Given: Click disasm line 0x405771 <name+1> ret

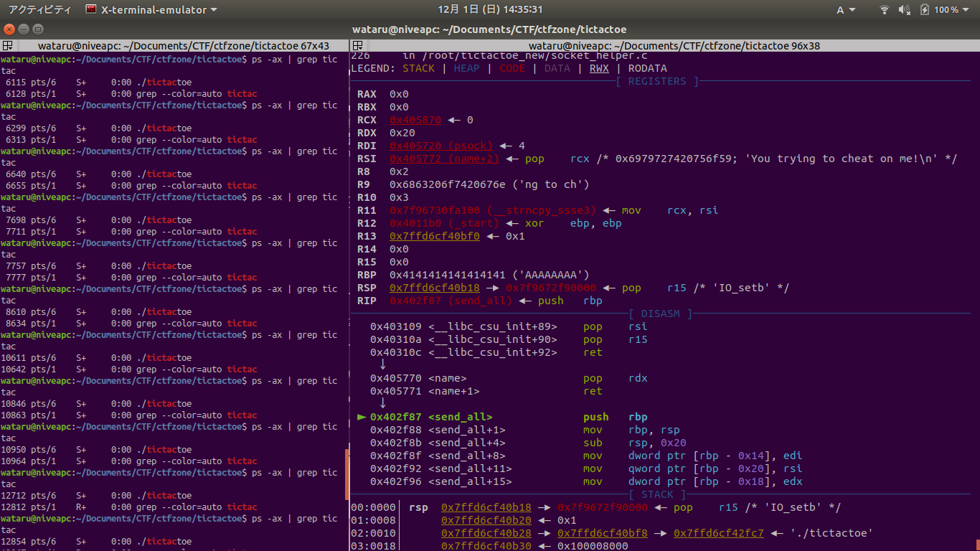Looking at the screenshot, I should pos(486,391).
